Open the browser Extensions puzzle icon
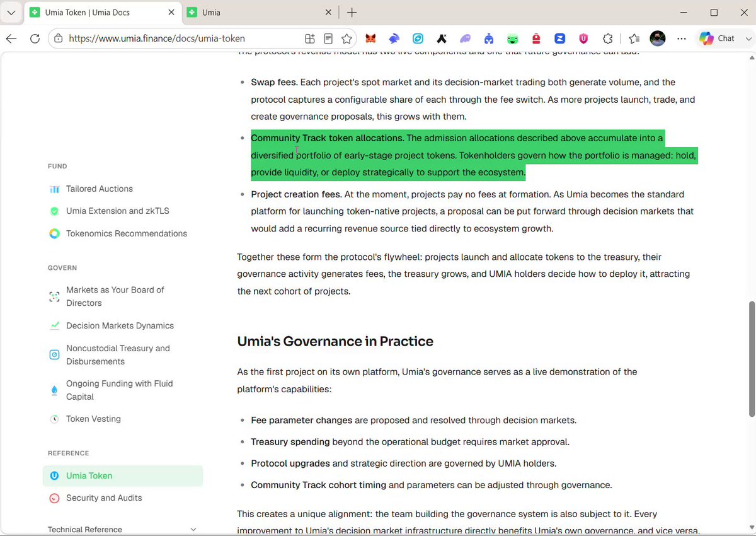756x536 pixels. (607, 38)
